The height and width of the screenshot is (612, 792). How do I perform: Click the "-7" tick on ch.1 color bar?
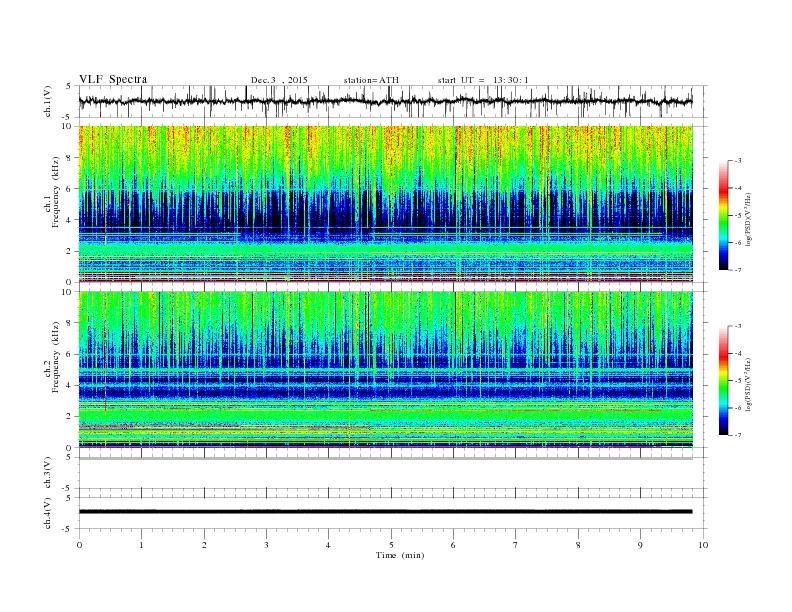click(x=738, y=270)
